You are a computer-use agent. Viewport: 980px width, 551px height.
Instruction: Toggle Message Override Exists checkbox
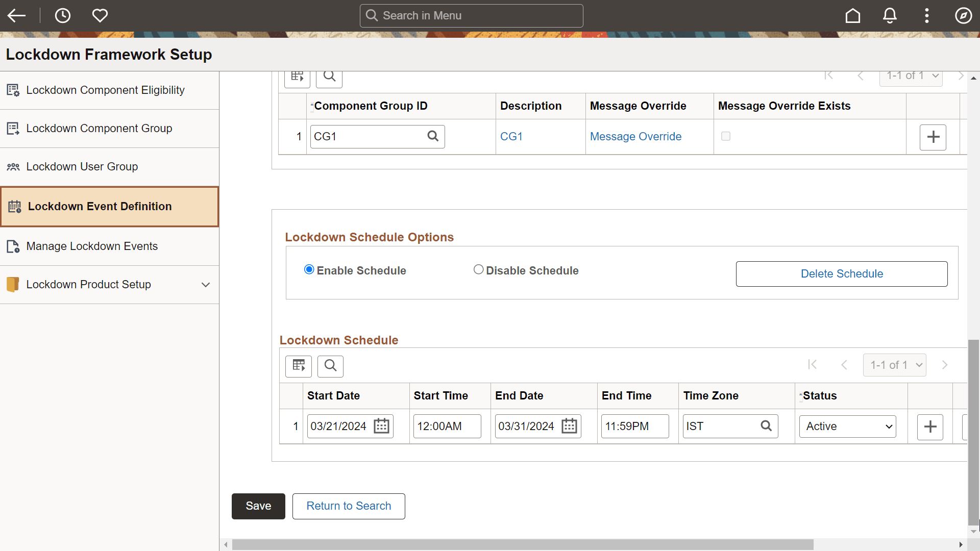(x=725, y=136)
